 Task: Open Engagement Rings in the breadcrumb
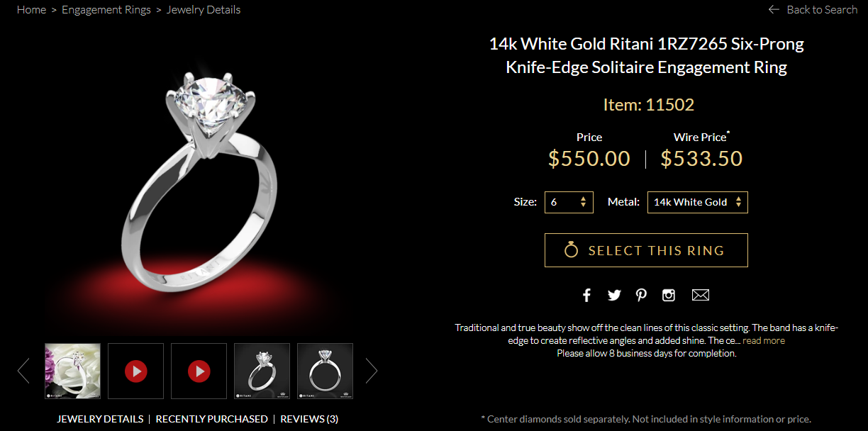pyautogui.click(x=106, y=10)
